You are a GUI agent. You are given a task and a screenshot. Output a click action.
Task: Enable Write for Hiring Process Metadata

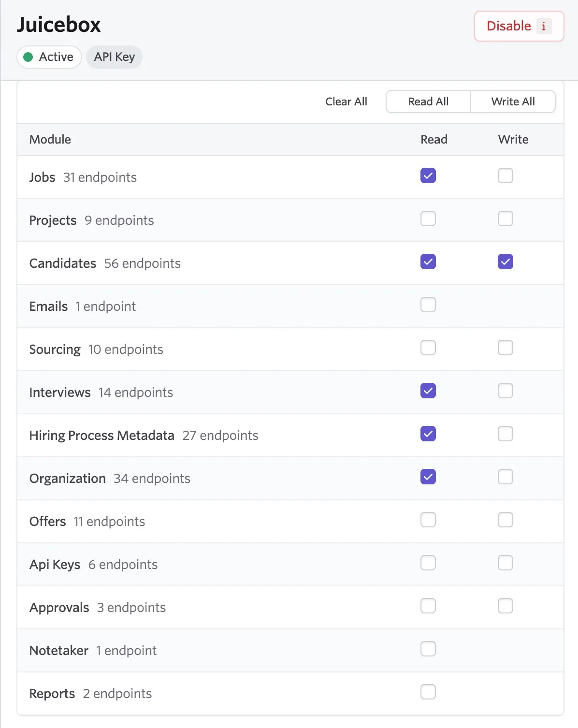click(506, 434)
